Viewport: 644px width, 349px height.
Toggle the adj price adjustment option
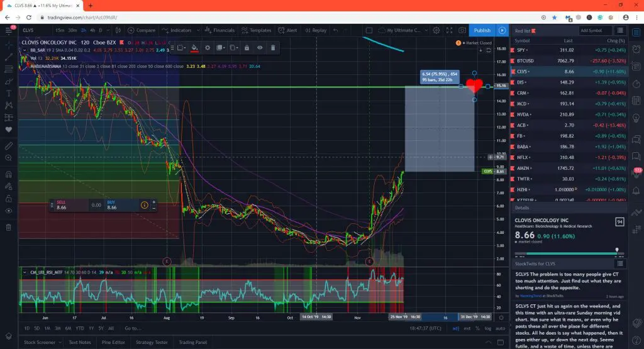pos(455,328)
